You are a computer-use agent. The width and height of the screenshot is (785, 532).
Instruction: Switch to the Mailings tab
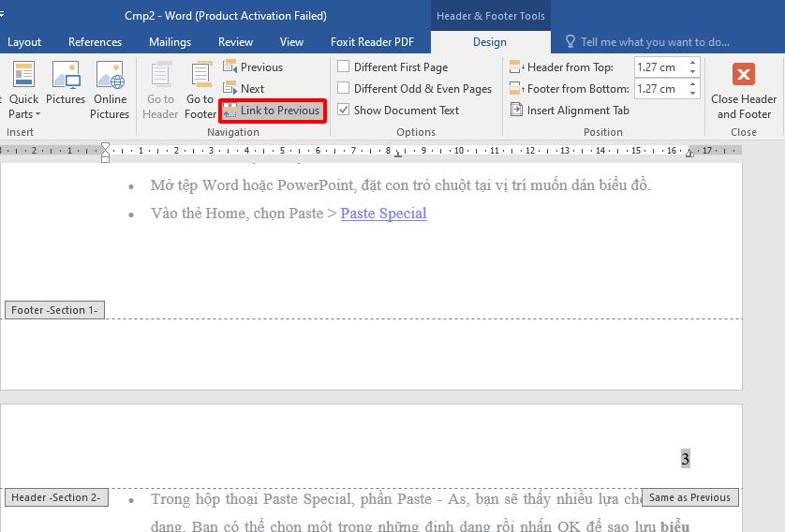[x=170, y=42]
